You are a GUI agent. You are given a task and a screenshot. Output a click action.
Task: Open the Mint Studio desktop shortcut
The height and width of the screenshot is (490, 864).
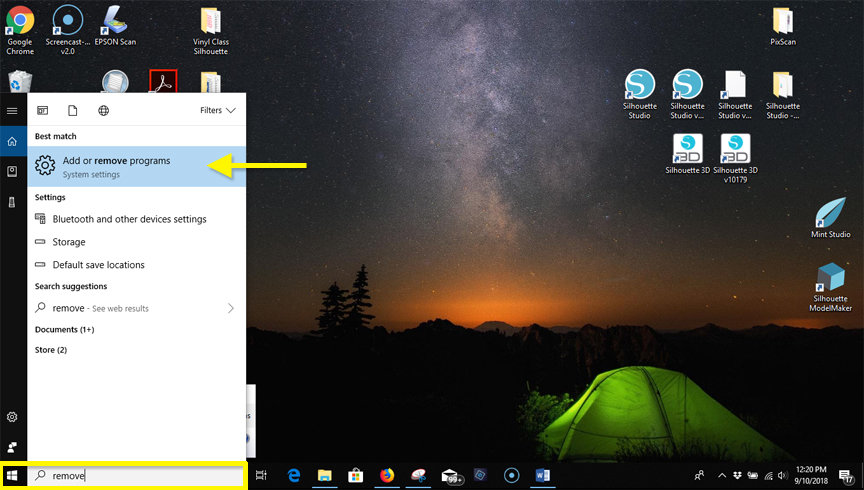(831, 215)
